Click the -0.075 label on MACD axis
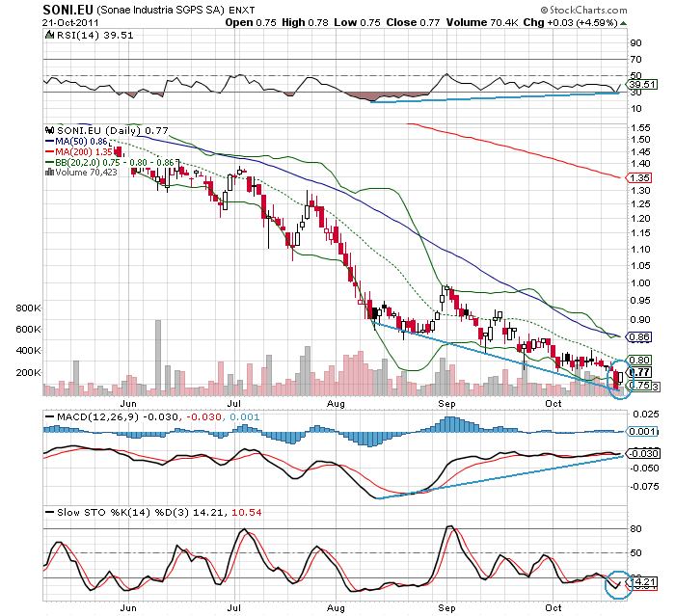The width and height of the screenshot is (675, 616). pos(644,487)
